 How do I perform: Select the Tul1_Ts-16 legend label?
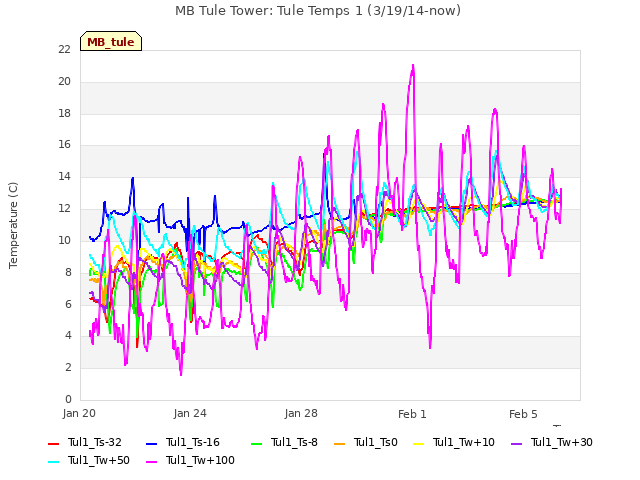pos(193,442)
